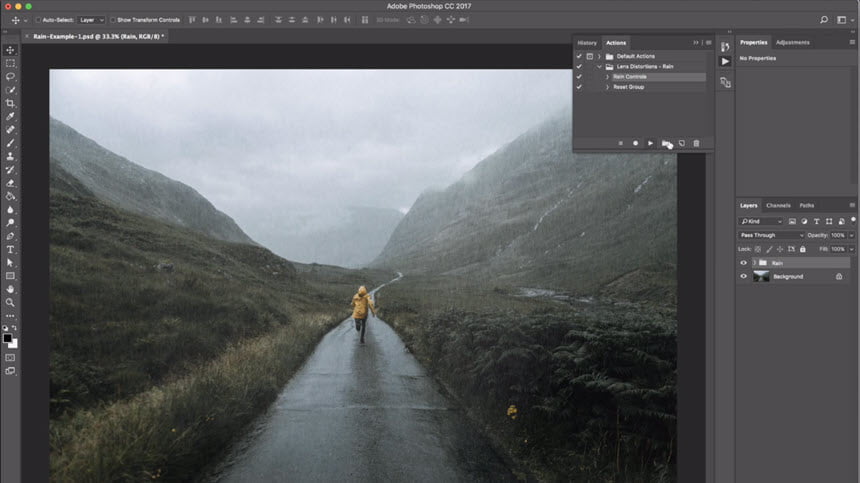The image size is (860, 483).
Task: Select the Pen tool
Action: pos(10,236)
